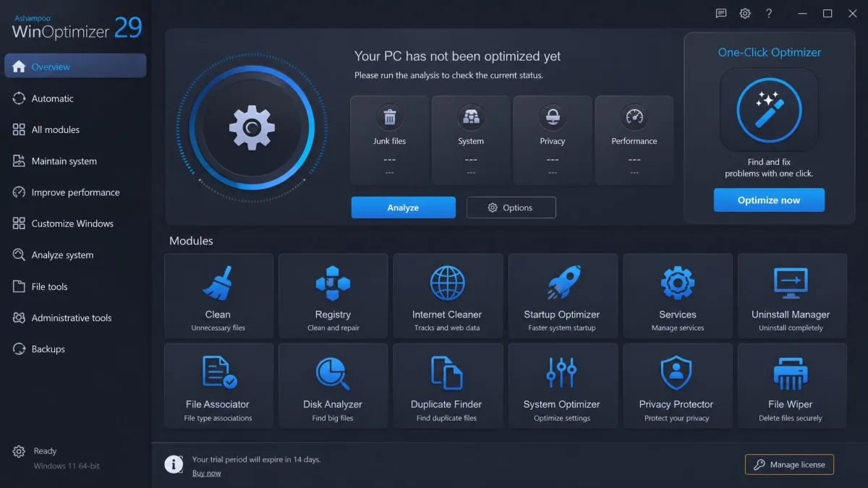Viewport: 868px width, 488px height.
Task: Open help question mark icon
Action: pos(769,14)
